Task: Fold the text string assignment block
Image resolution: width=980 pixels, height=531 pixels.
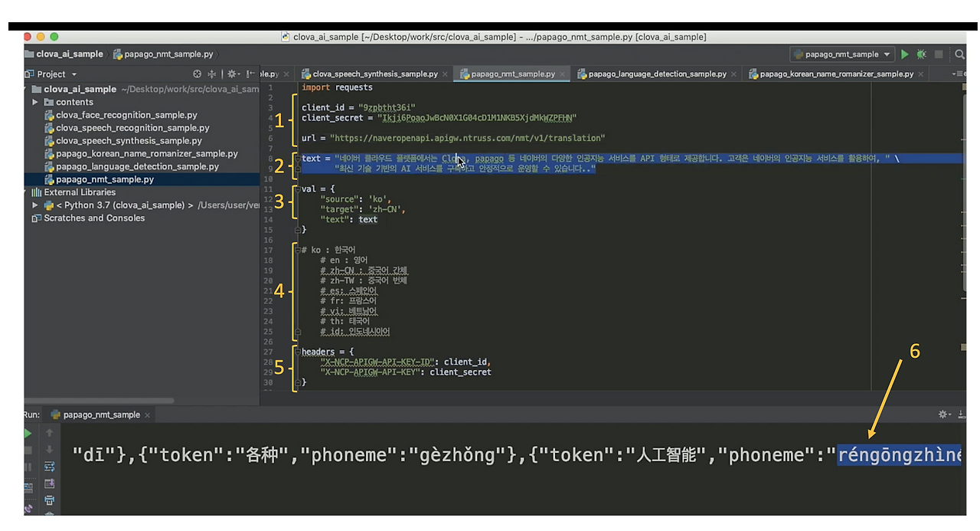Action: 298,159
